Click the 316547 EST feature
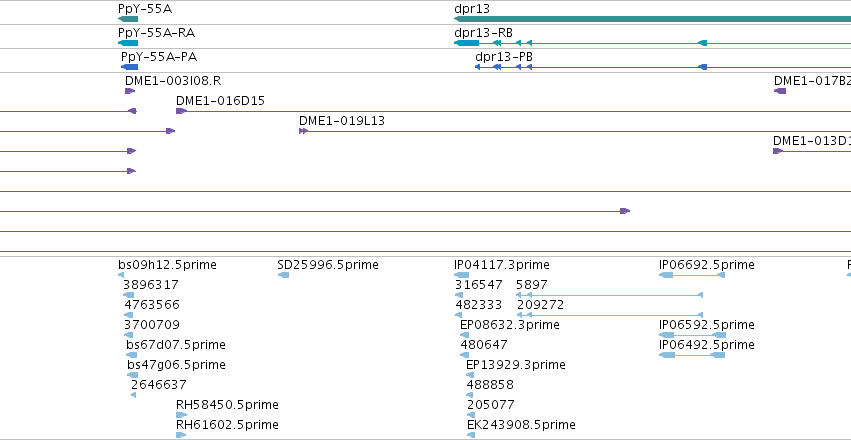The height and width of the screenshot is (440, 851). [x=459, y=295]
